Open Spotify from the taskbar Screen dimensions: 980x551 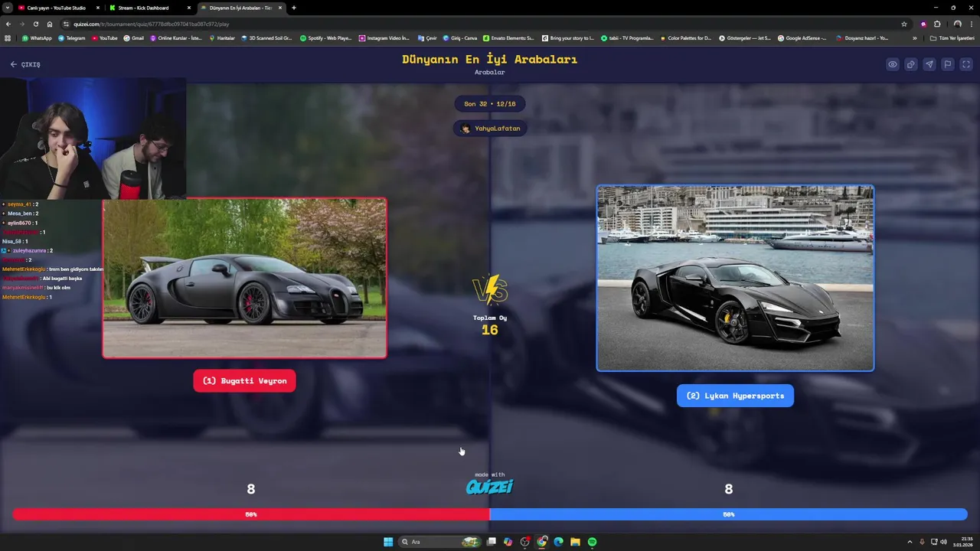[593, 542]
